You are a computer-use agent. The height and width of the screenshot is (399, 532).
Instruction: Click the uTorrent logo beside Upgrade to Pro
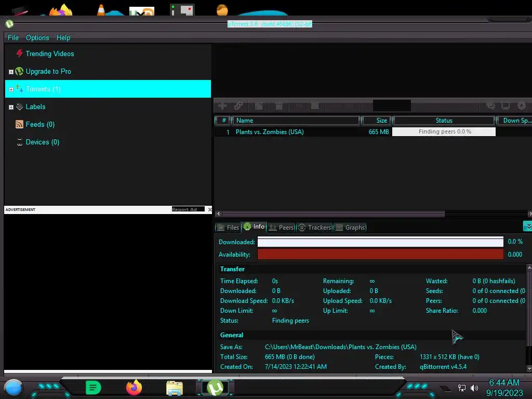pyautogui.click(x=19, y=71)
